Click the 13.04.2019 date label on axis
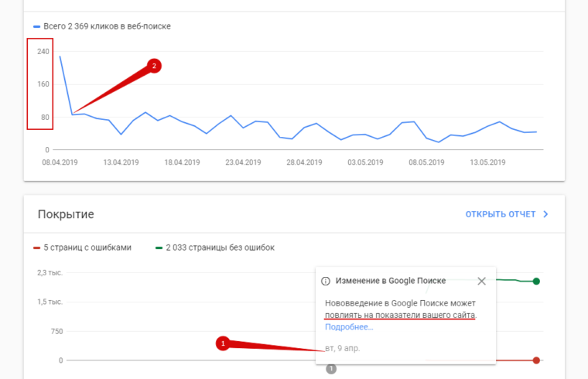 pyautogui.click(x=121, y=162)
